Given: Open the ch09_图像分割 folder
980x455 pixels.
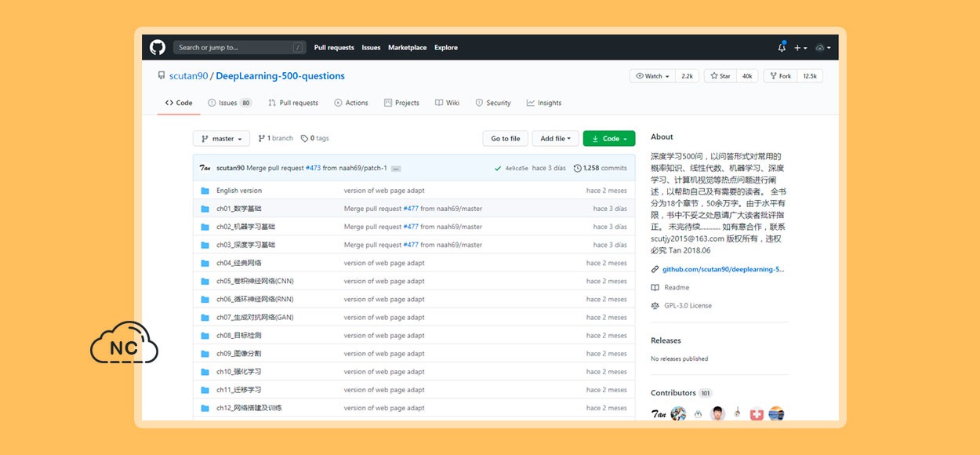Looking at the screenshot, I should click(x=239, y=354).
